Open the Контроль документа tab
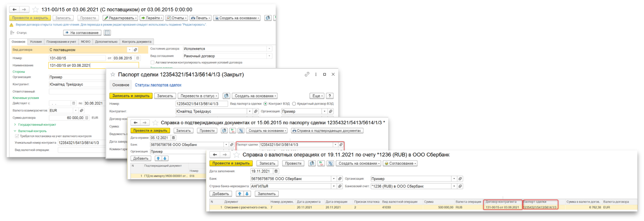Image resolution: width=644 pixels, height=221 pixels. 136,42
